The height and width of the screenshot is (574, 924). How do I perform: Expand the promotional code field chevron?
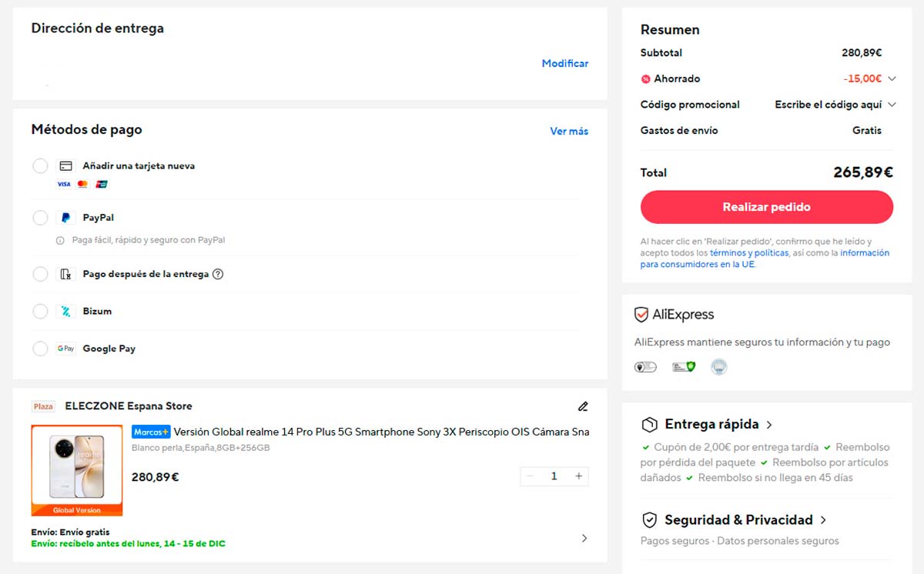[x=892, y=104]
